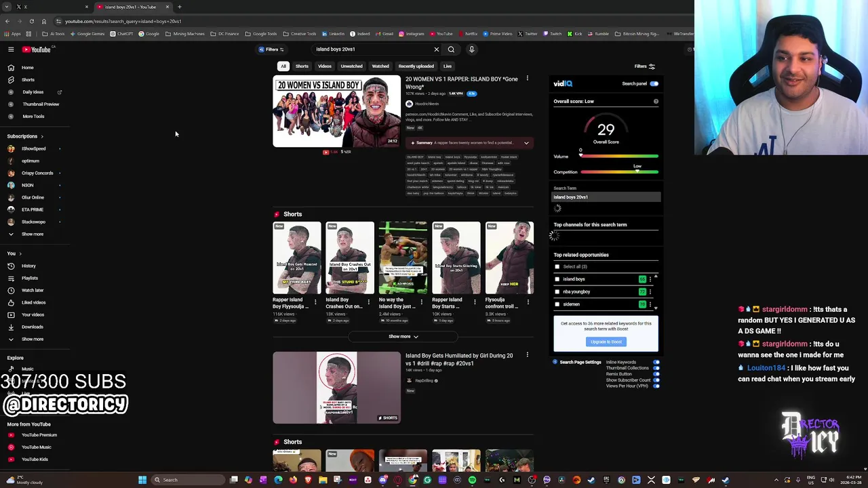This screenshot has height=488, width=868.
Task: Open the Windows Start menu
Action: [x=142, y=480]
